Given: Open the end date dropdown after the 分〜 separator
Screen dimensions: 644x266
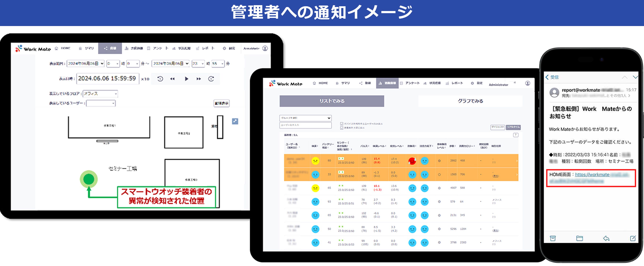Looking at the screenshot, I should tap(171, 64).
